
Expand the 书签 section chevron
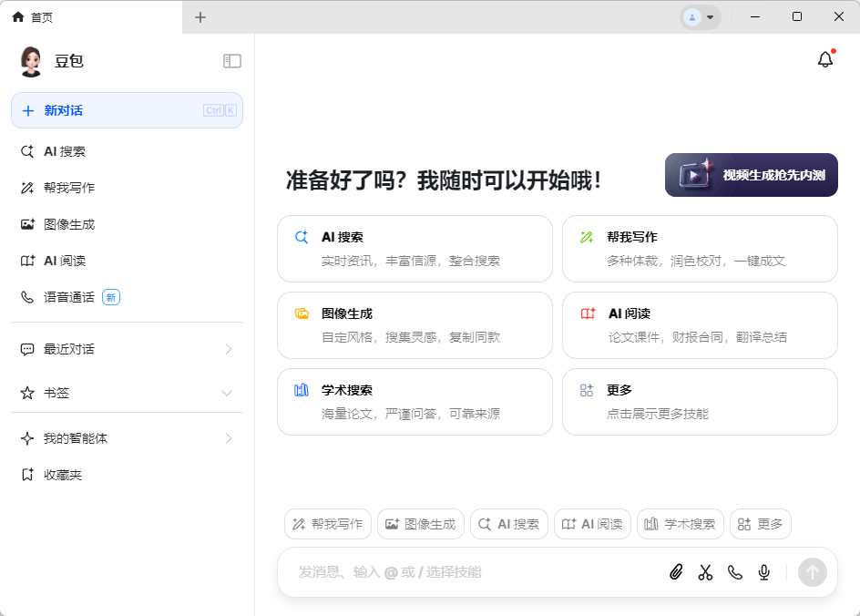pyautogui.click(x=227, y=393)
